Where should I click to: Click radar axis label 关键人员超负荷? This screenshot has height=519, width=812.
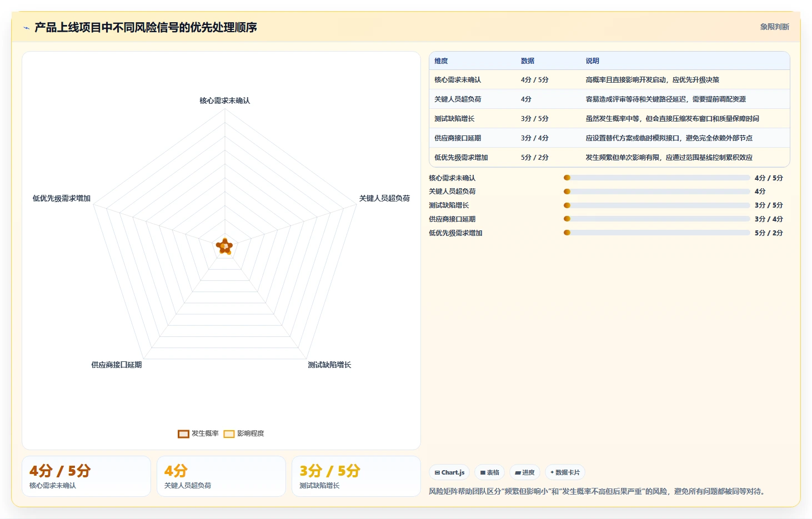point(384,198)
